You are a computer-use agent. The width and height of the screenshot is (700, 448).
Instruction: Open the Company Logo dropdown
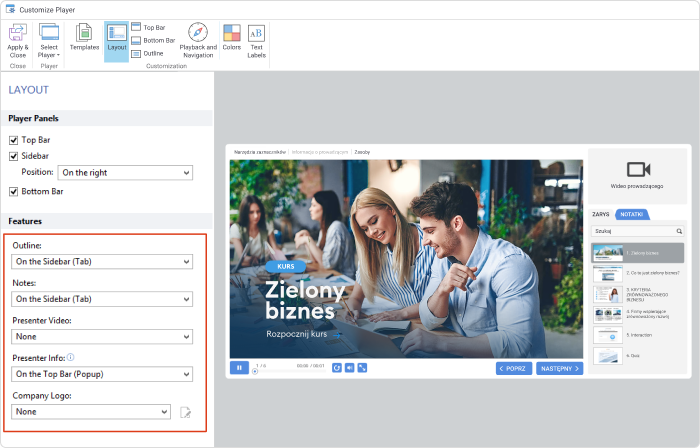[91, 411]
